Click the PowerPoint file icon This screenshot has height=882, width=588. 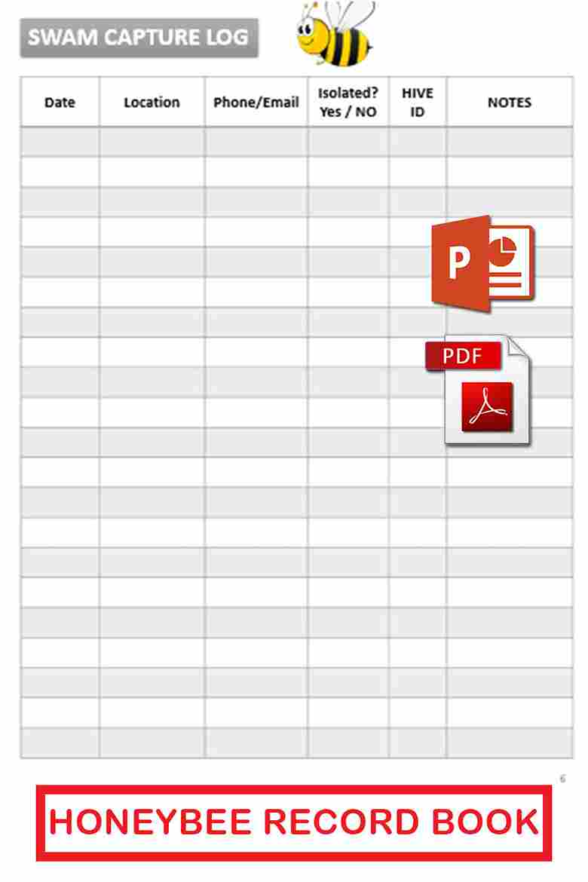482,264
